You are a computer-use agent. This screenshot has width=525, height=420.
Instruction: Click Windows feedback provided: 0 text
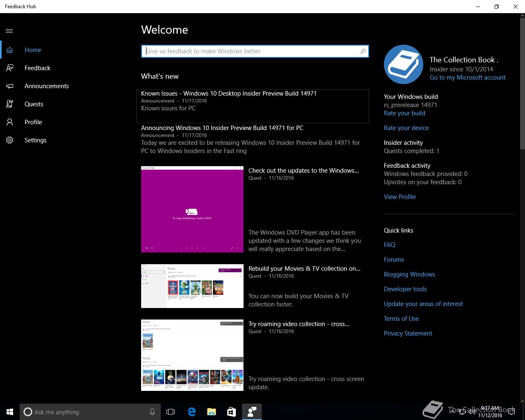click(426, 174)
